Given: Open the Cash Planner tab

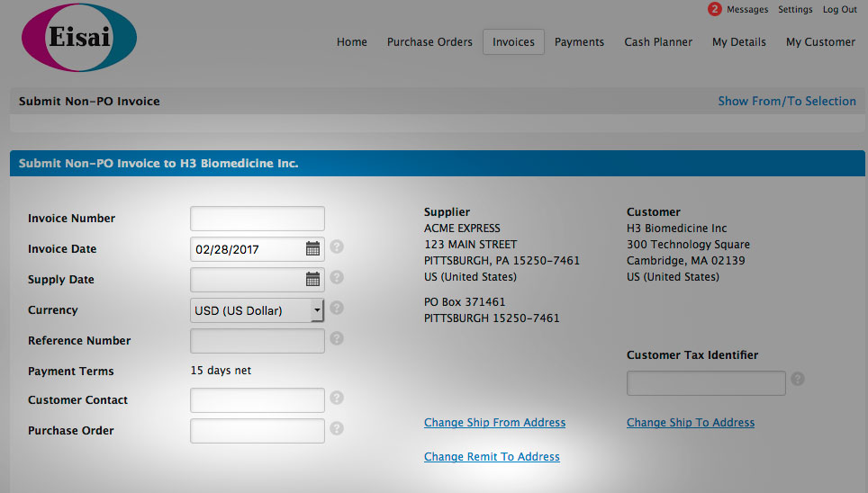Looking at the screenshot, I should pos(658,42).
